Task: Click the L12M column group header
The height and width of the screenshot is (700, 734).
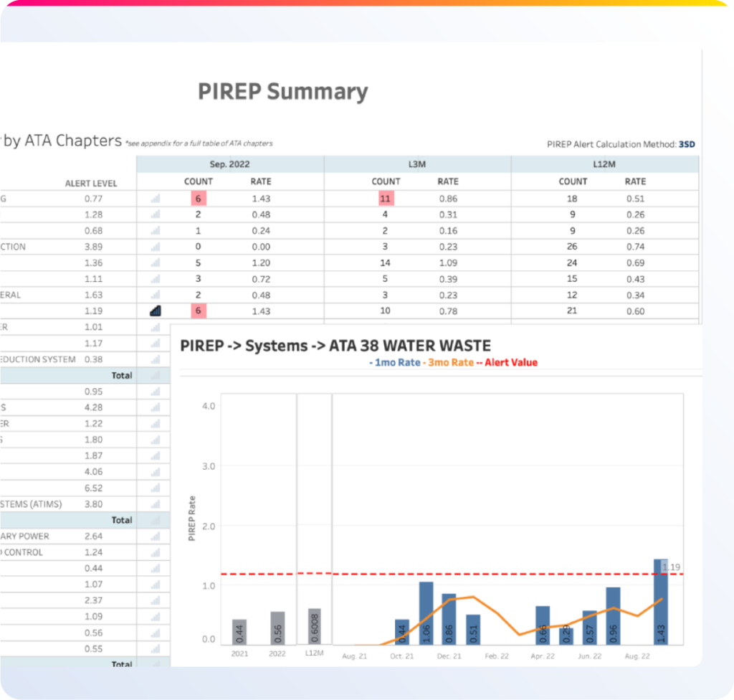Action: pyautogui.click(x=604, y=164)
